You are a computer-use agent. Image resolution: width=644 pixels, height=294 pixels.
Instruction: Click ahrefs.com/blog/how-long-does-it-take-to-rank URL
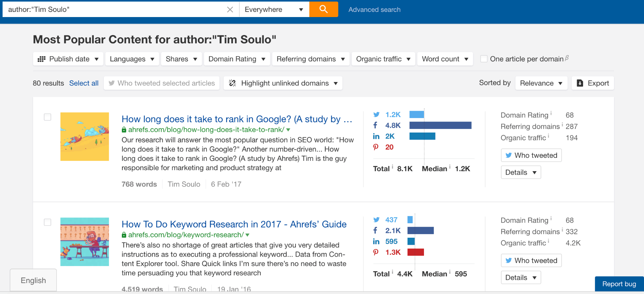tap(206, 130)
